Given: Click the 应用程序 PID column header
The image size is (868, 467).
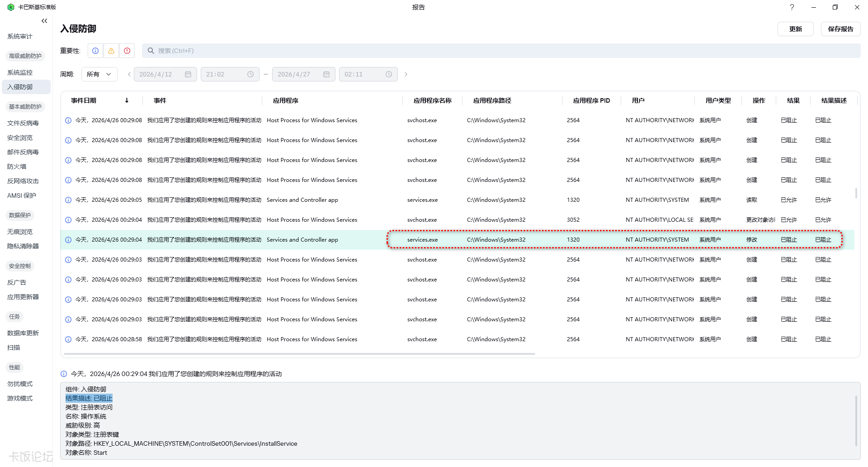Looking at the screenshot, I should [592, 100].
